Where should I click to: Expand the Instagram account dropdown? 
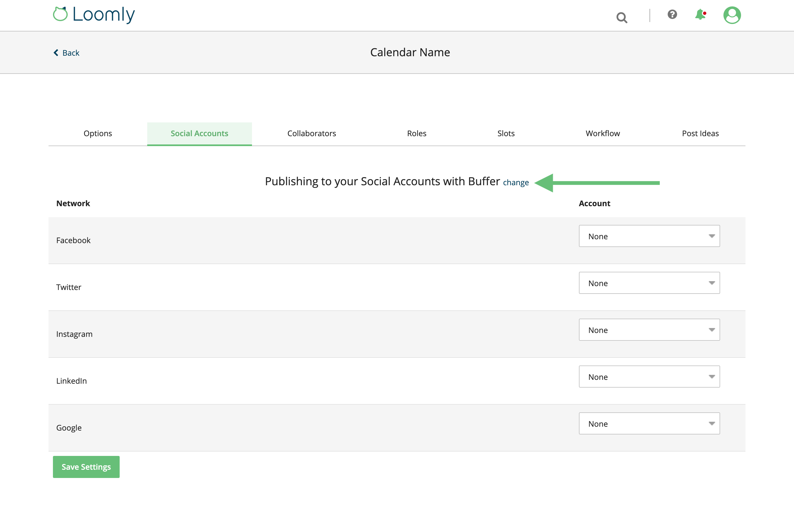649,330
